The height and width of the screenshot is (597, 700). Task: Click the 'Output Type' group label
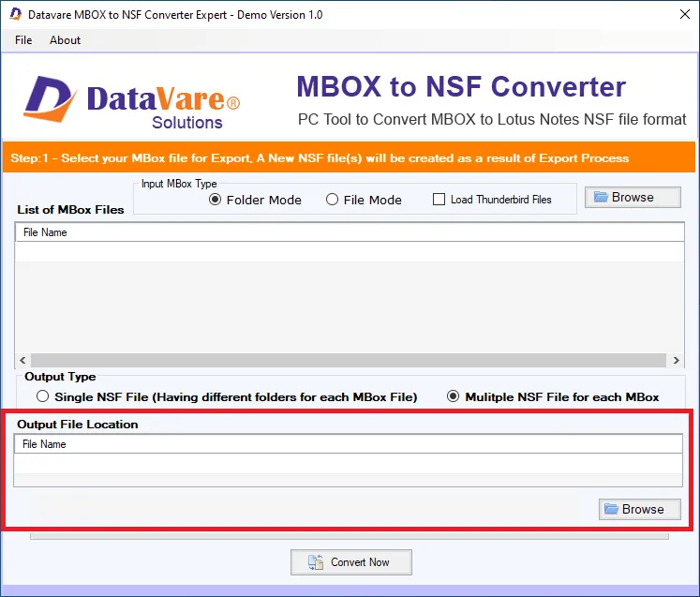60,377
